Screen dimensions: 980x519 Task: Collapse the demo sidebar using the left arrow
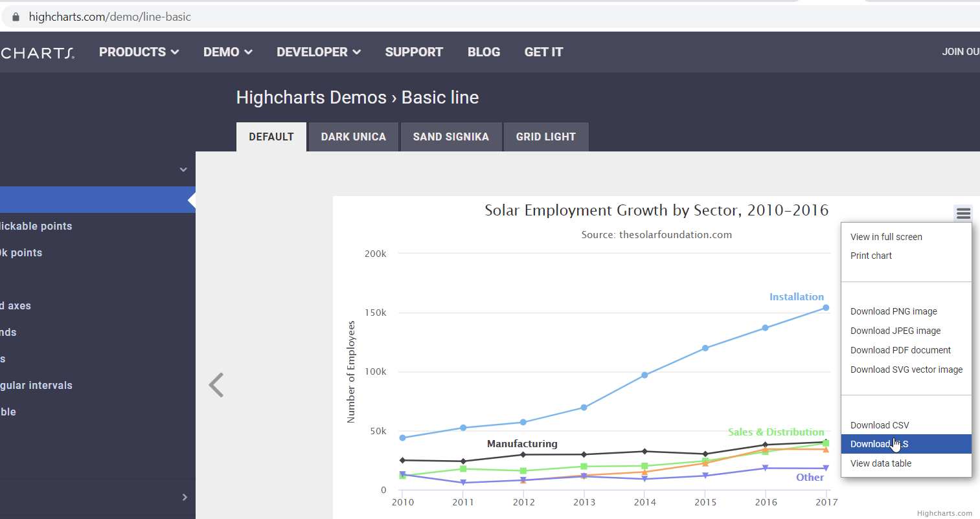pyautogui.click(x=216, y=385)
